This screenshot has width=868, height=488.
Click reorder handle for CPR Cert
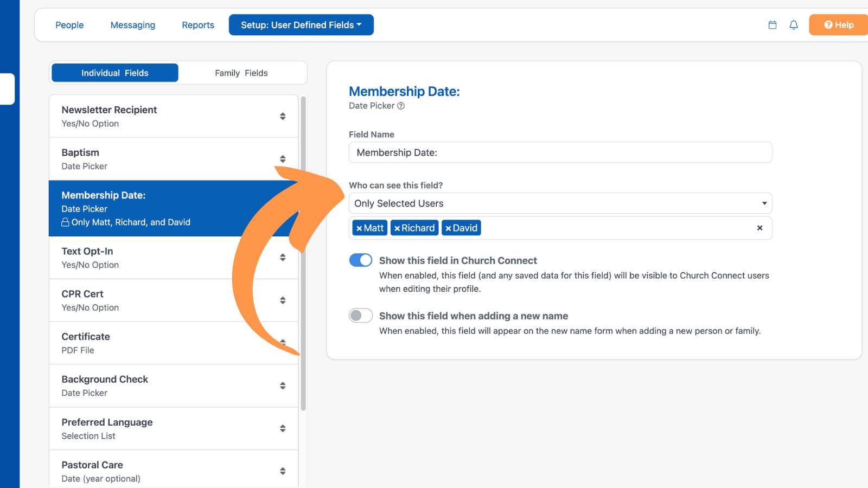[x=283, y=300]
